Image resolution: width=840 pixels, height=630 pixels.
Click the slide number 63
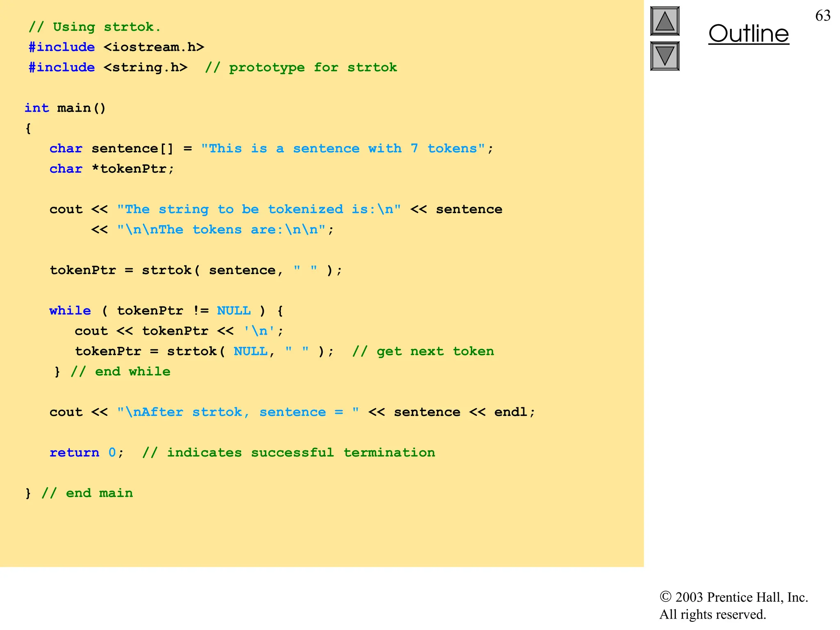coord(823,16)
